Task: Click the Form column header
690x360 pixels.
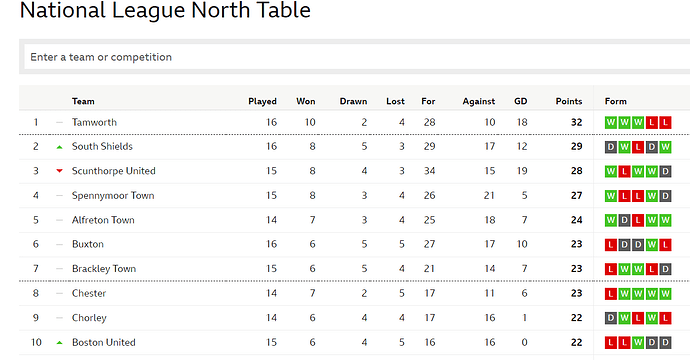Action: [615, 101]
